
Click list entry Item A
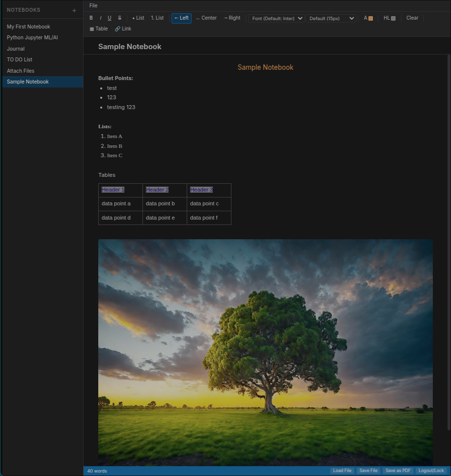point(114,137)
